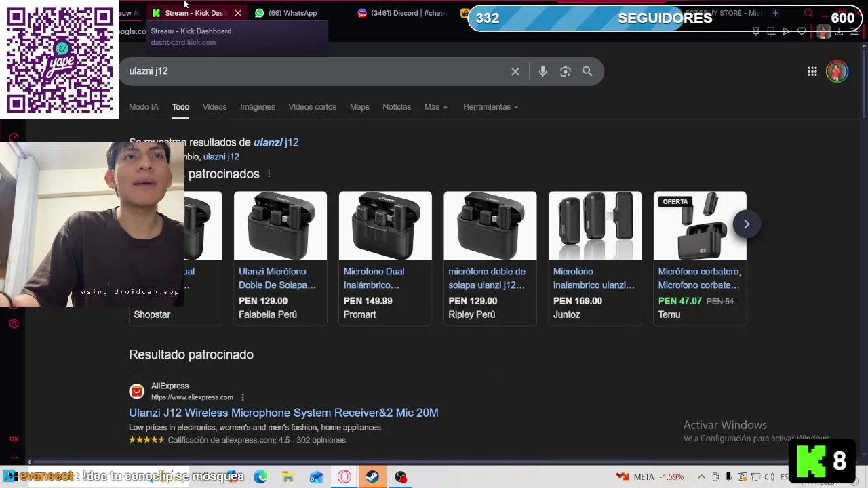Image resolution: width=868 pixels, height=488 pixels.
Task: Open a new browser tab with plus
Action: point(776,13)
